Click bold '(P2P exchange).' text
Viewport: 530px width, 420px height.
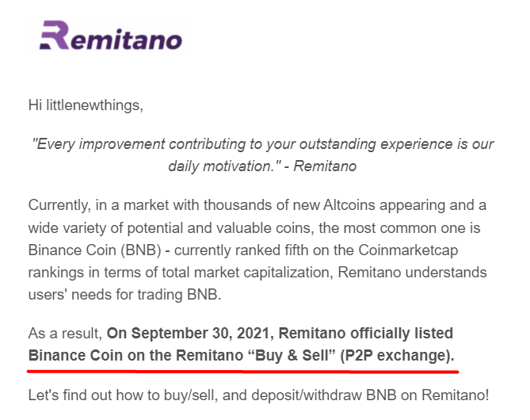(x=397, y=355)
